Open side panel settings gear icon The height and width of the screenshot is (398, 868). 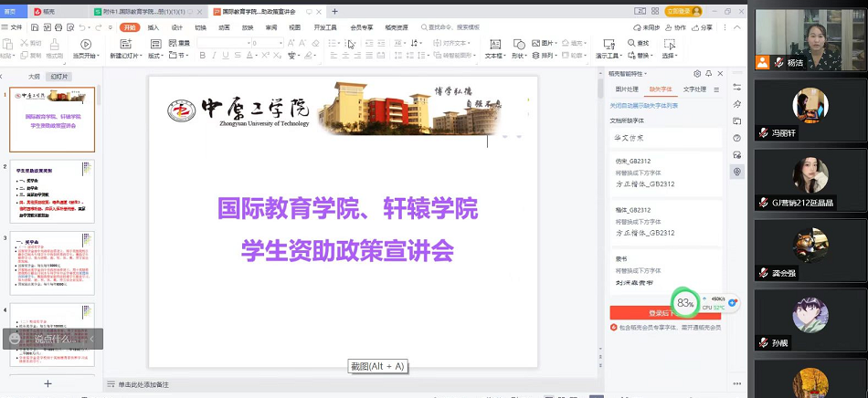pyautogui.click(x=697, y=74)
